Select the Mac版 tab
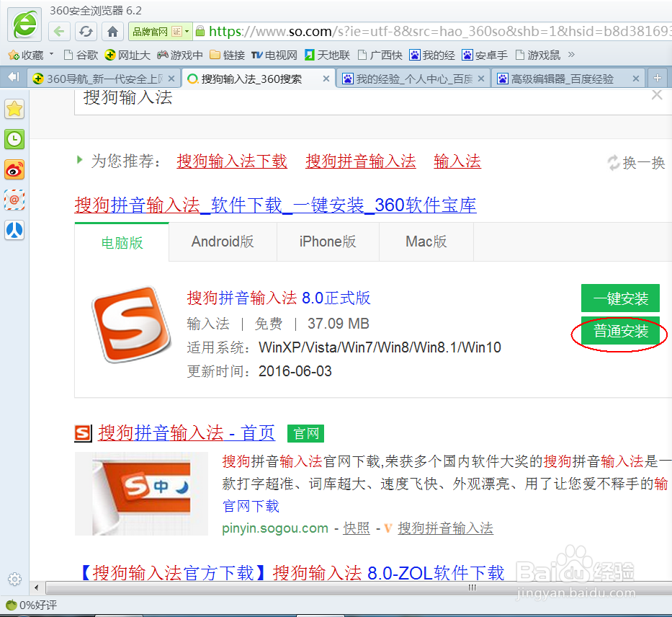This screenshot has width=672, height=617. click(x=426, y=241)
